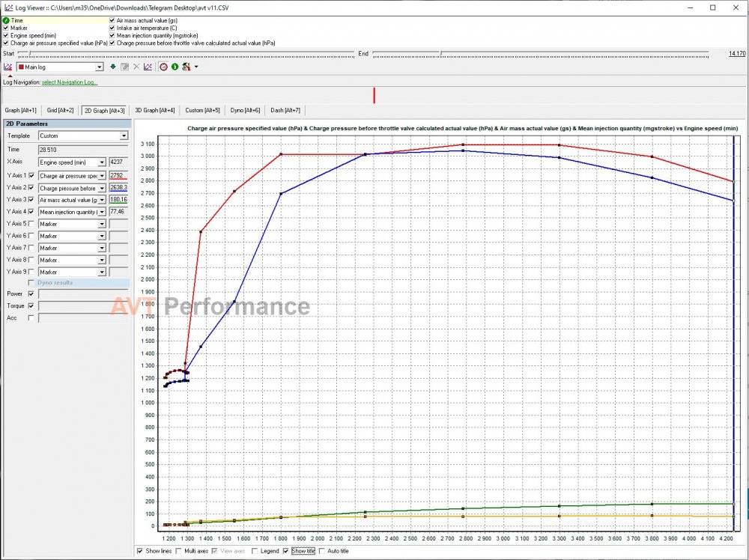The height and width of the screenshot is (560, 749).
Task: Enable the Y Axis 5 checkbox
Action: 31,224
